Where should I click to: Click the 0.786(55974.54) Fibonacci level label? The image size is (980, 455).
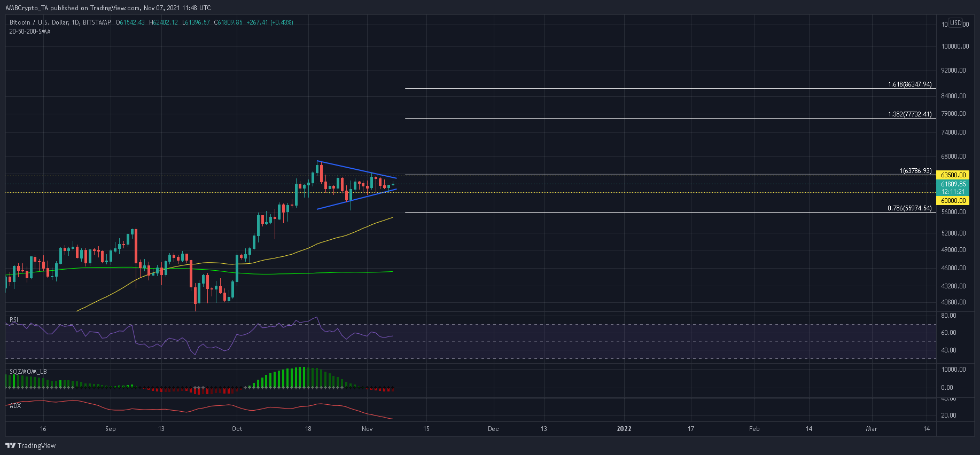pyautogui.click(x=909, y=208)
